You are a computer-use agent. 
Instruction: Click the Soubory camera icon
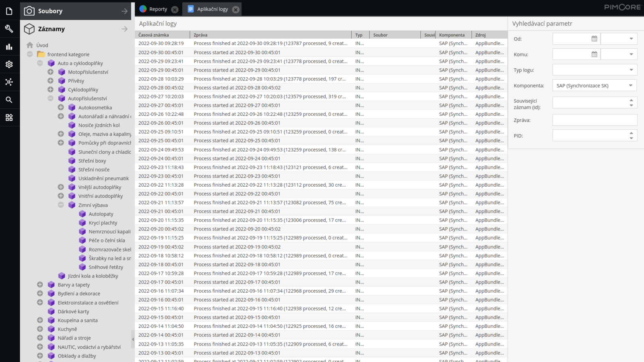(x=29, y=11)
